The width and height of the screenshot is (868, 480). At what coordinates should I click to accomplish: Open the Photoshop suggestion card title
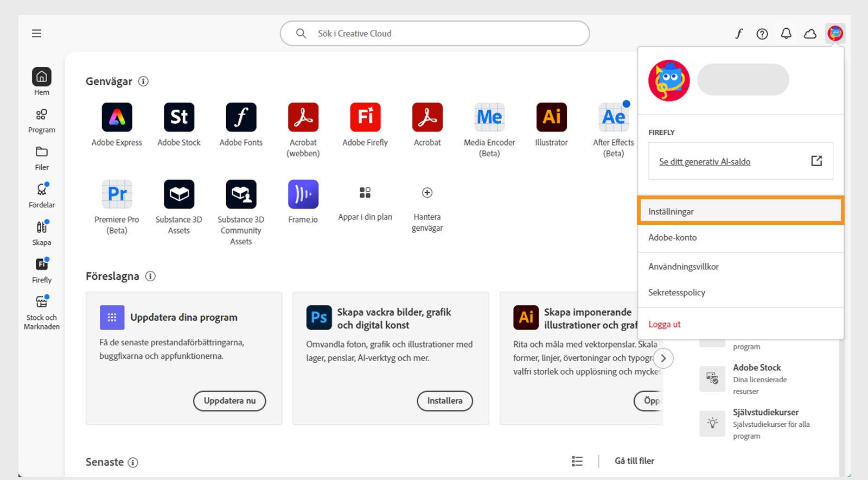(394, 319)
